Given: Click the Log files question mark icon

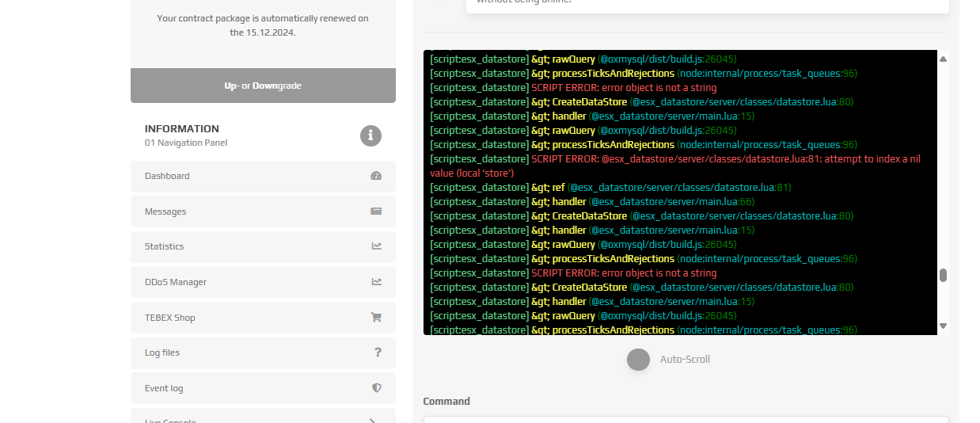Looking at the screenshot, I should click(x=378, y=352).
